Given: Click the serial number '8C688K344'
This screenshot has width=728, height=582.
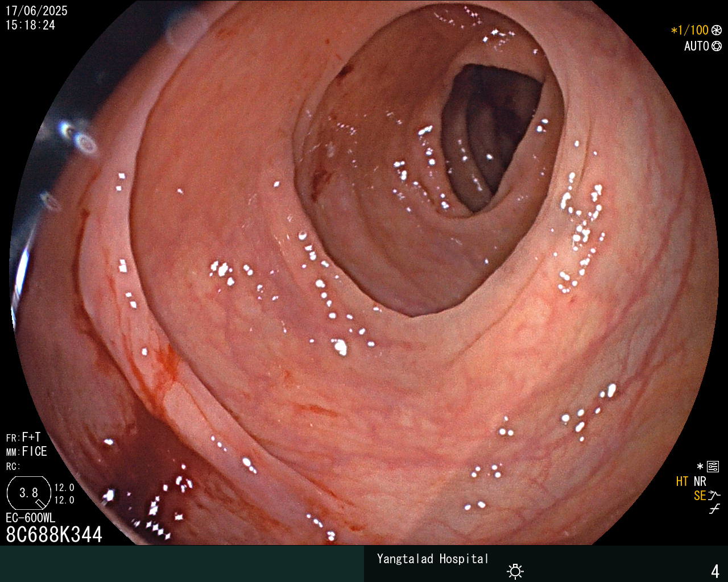Looking at the screenshot, I should pyautogui.click(x=54, y=534).
